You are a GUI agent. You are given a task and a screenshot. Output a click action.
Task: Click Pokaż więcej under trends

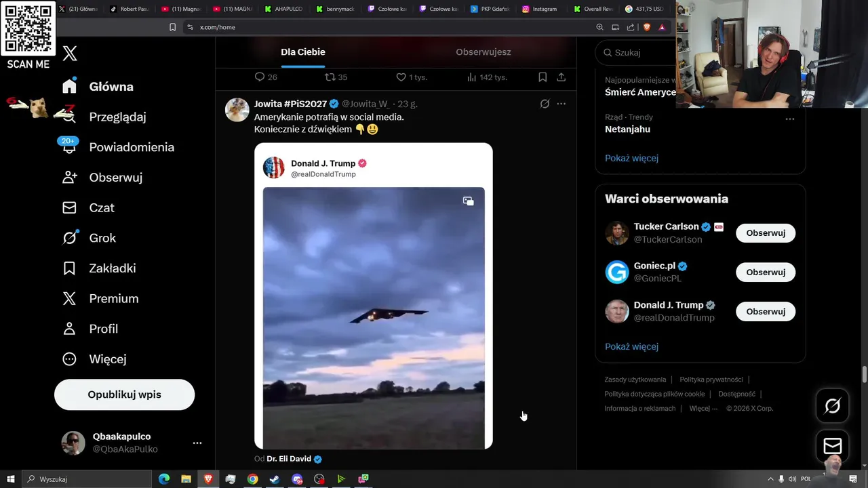point(631,158)
